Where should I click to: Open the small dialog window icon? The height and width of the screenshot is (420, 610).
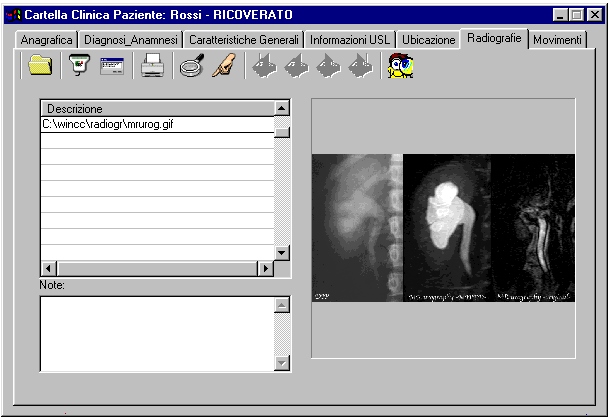[112, 66]
